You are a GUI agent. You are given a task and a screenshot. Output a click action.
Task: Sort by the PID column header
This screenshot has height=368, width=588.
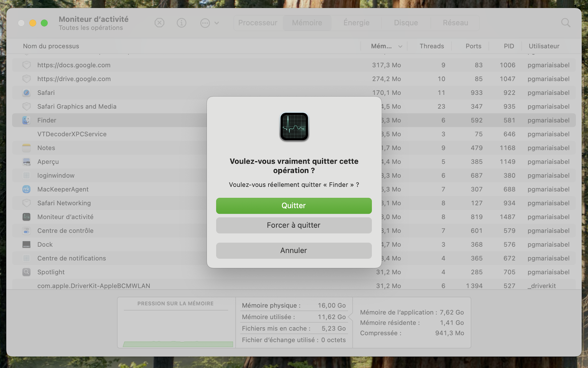(x=509, y=46)
